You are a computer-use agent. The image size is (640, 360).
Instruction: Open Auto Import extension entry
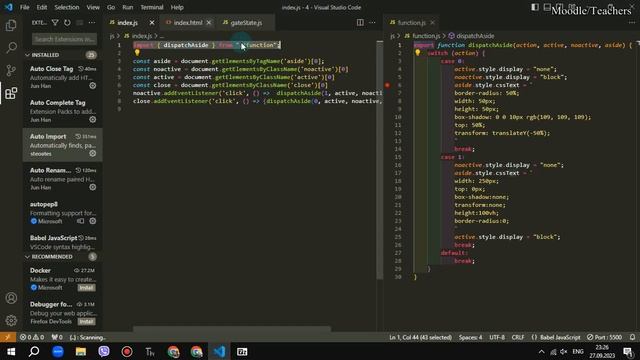pyautogui.click(x=62, y=145)
